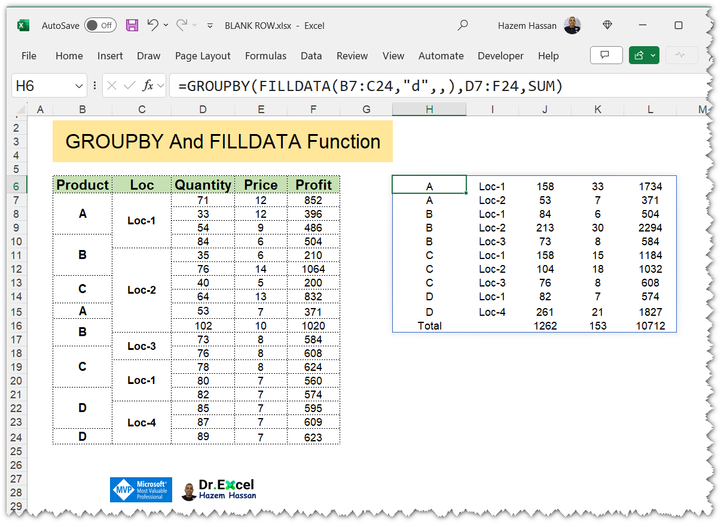Screen dimensions: 724x527
Task: Click quantity cell 102
Action: (203, 326)
